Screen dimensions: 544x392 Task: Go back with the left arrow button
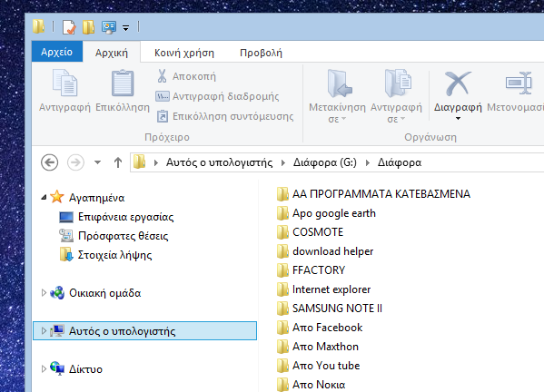[49, 162]
